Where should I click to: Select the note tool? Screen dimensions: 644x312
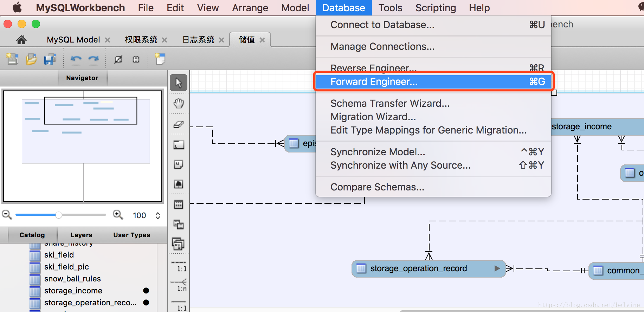[x=179, y=164]
